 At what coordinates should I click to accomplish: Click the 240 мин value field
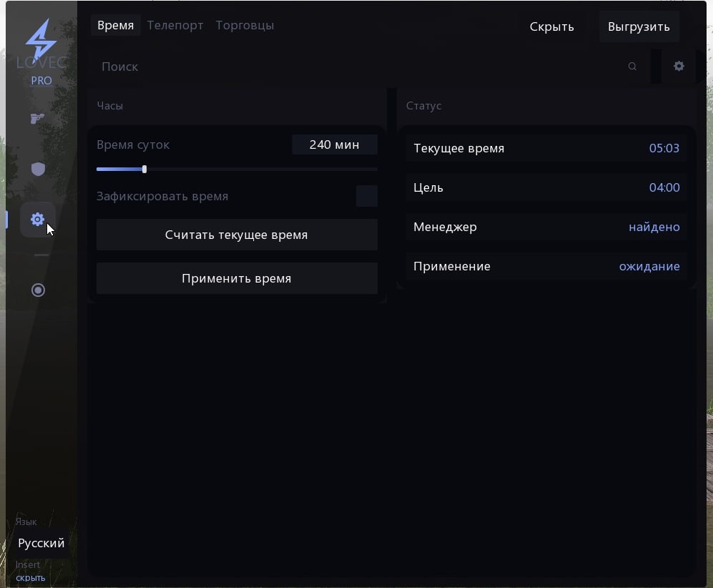point(334,144)
